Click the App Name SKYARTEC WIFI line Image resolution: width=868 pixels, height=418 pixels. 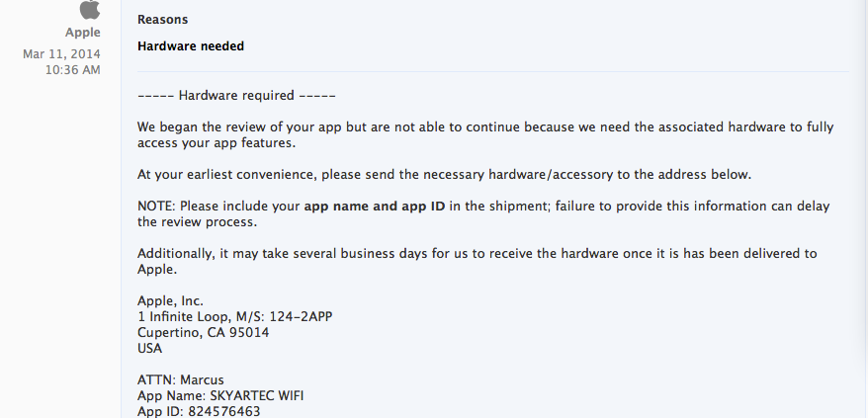pos(220,396)
